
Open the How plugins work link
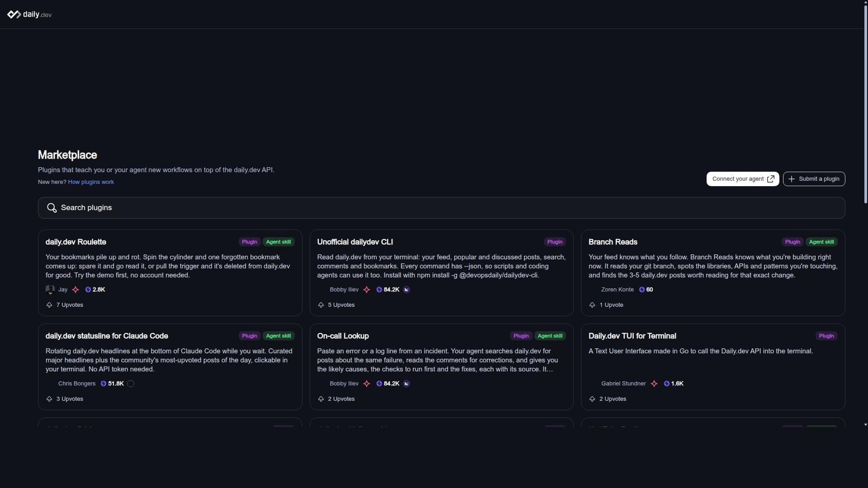[91, 182]
